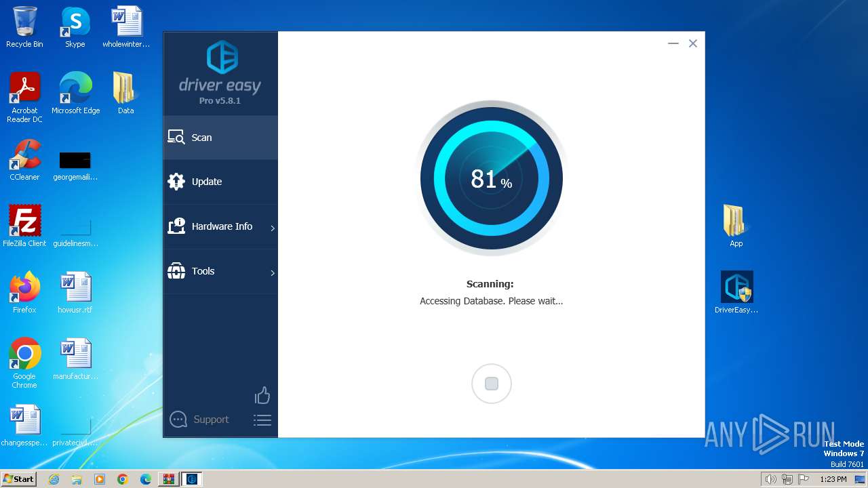Open the Scan section in the sidebar
Image resolution: width=868 pixels, height=488 pixels.
(x=220, y=138)
